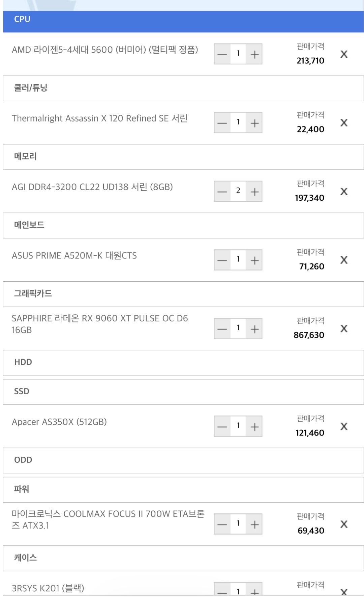Remove the COOLMAX FOCUS II power supply

tap(343, 524)
